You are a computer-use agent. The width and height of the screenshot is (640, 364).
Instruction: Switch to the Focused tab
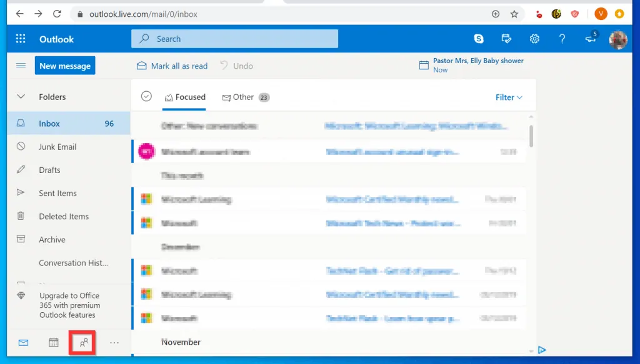pyautogui.click(x=184, y=97)
